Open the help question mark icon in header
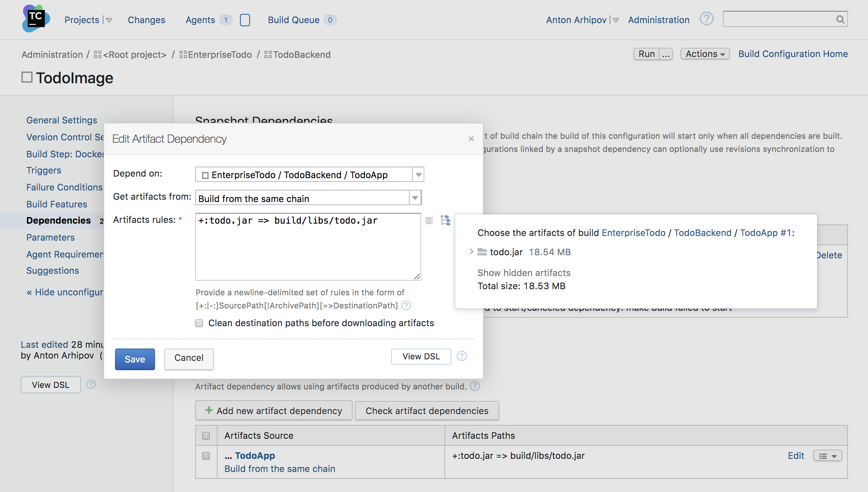 (x=707, y=19)
